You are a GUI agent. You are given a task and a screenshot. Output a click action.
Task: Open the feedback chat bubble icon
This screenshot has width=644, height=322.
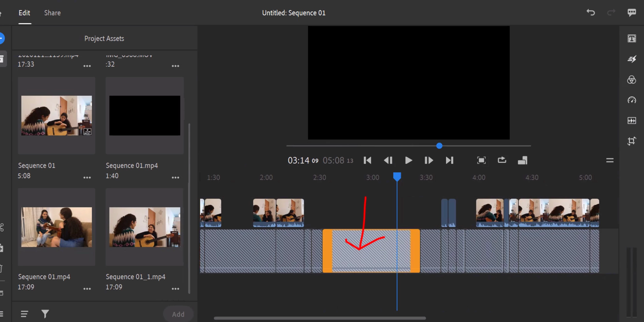(631, 13)
